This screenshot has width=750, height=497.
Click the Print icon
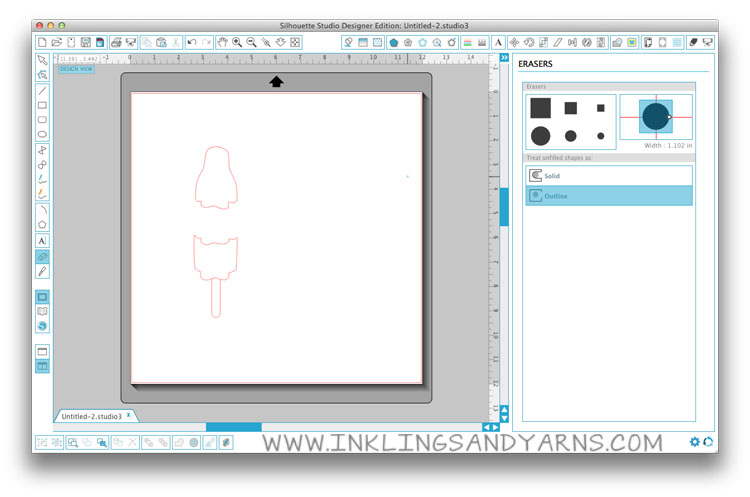pyautogui.click(x=116, y=42)
